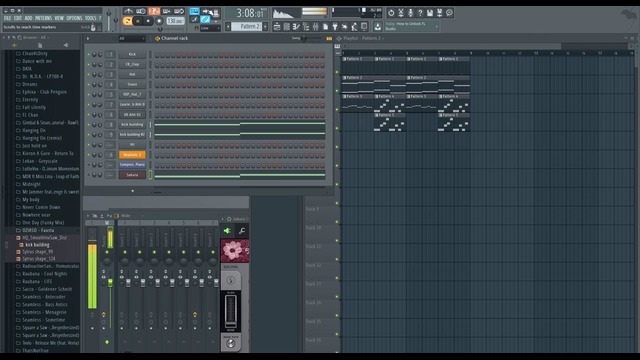Click the circular arrow undo history icon
The height and width of the screenshot is (360, 640).
(391, 13)
